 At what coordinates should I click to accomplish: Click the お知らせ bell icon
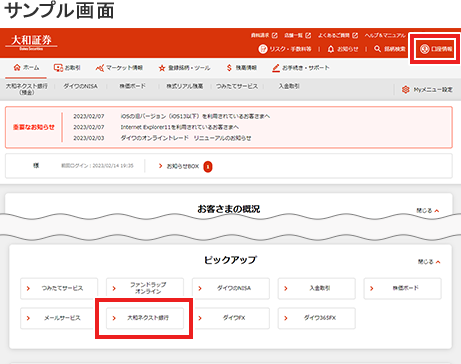click(330, 49)
